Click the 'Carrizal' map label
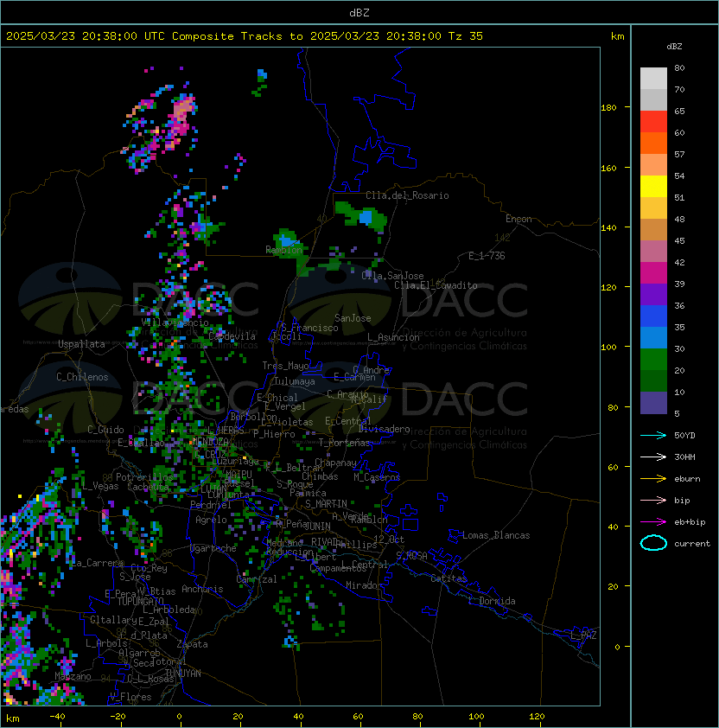 [257, 579]
